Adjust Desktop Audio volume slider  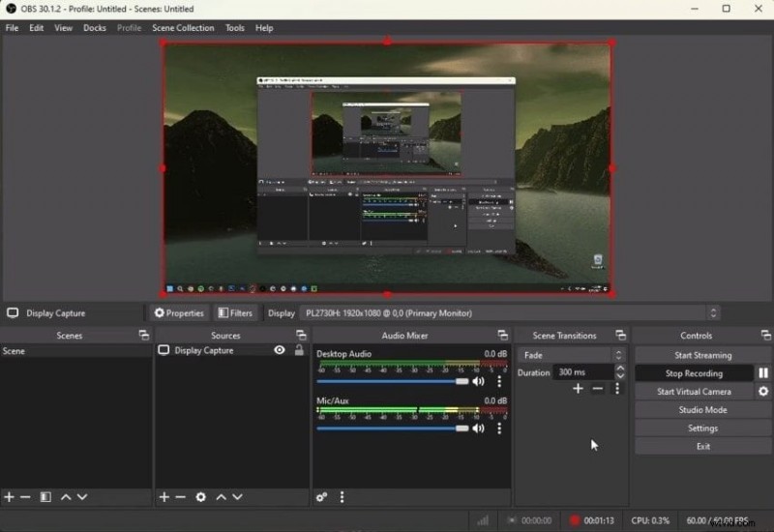tap(393, 381)
